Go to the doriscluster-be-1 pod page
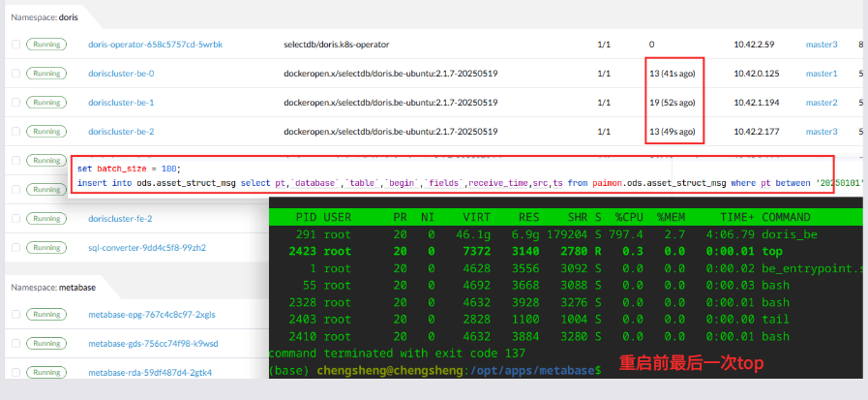The image size is (868, 400). click(121, 103)
